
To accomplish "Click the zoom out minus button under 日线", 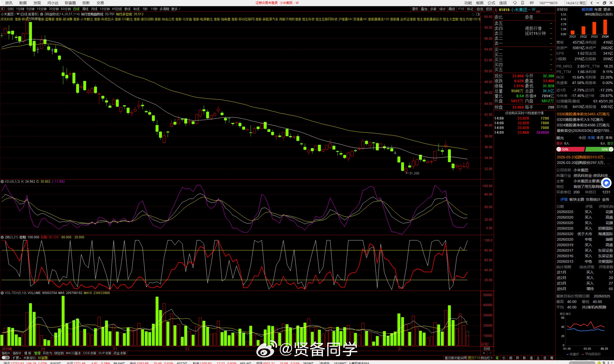I will click(x=490, y=353).
